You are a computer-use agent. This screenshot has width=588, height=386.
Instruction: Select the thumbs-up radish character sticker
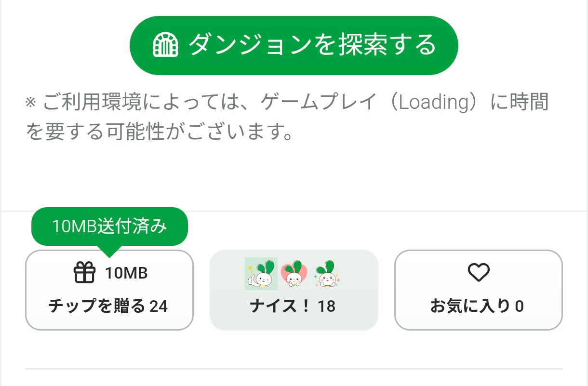261,273
